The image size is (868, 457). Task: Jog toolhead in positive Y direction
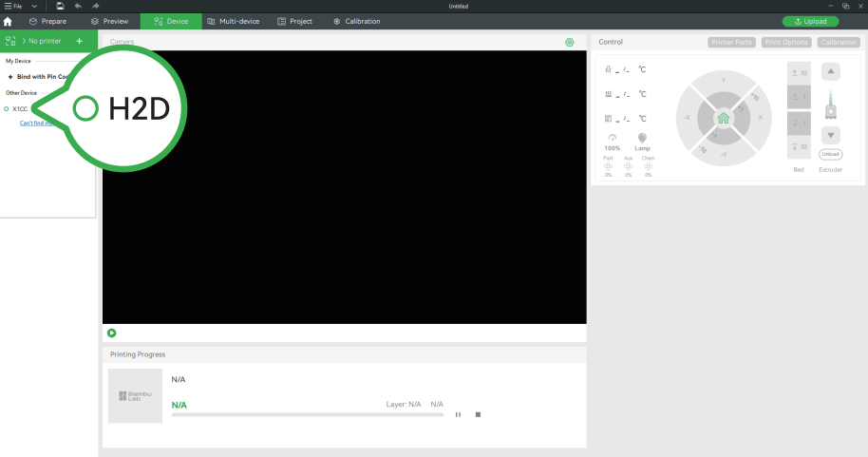pos(723,81)
